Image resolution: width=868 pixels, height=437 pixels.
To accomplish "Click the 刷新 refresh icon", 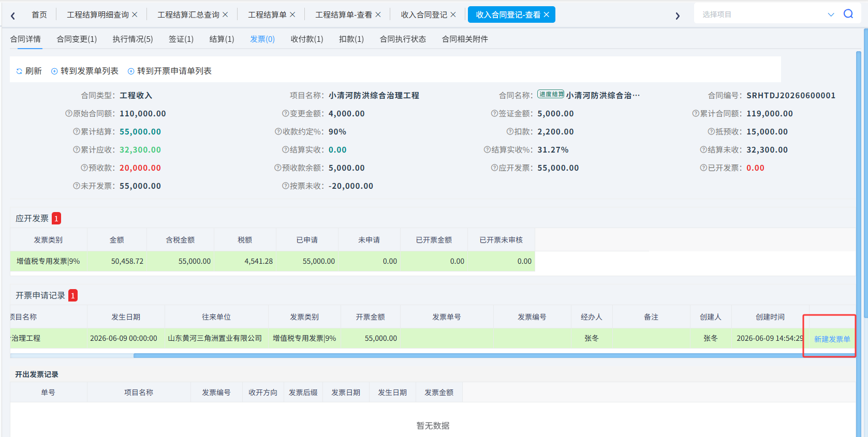I will 19,71.
